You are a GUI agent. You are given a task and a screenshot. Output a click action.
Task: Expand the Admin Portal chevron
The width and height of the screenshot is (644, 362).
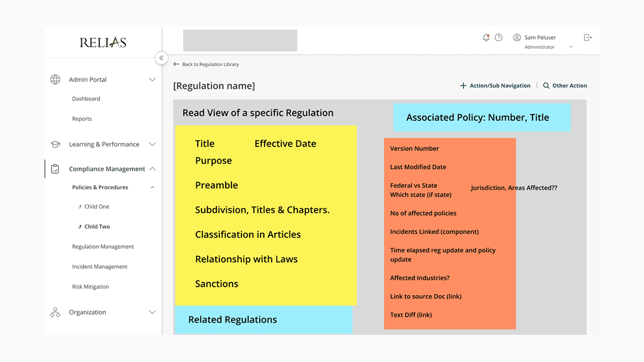pos(152,80)
